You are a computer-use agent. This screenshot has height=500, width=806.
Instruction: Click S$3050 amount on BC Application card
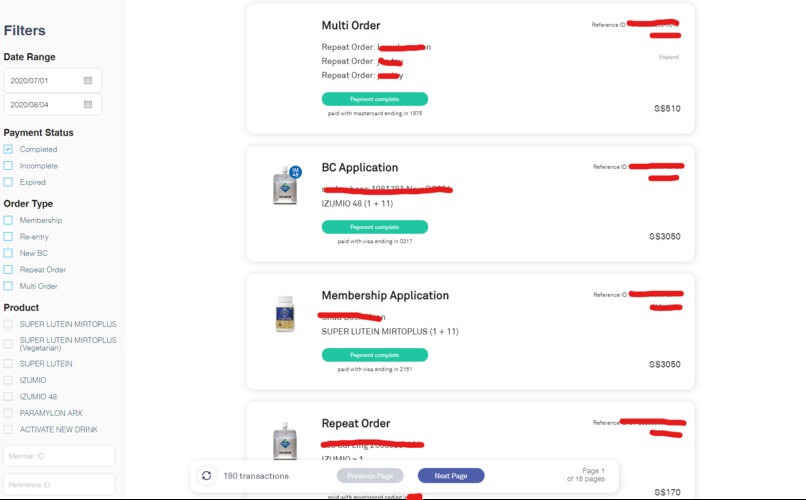(x=665, y=236)
